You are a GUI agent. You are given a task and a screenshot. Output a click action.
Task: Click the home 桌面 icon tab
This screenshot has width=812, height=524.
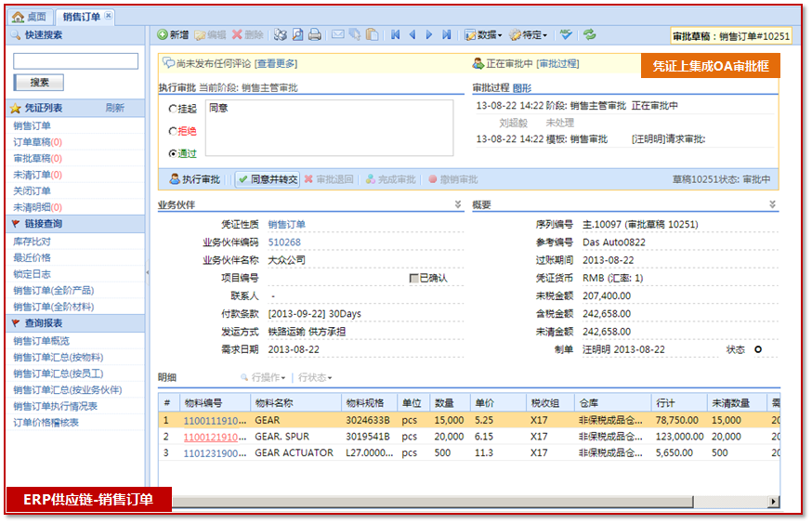click(x=19, y=17)
